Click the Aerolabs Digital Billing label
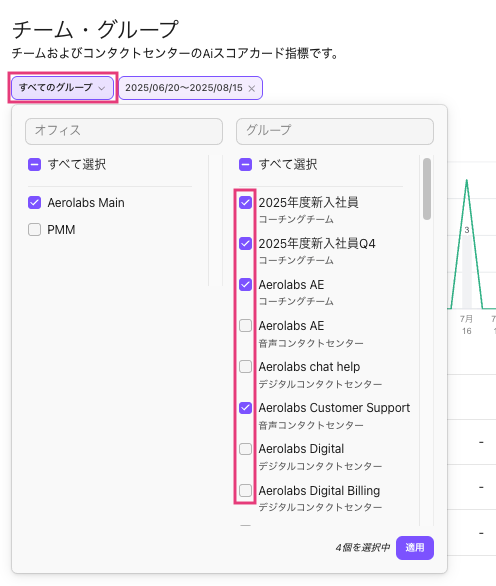This screenshot has height=586, width=496. [319, 490]
